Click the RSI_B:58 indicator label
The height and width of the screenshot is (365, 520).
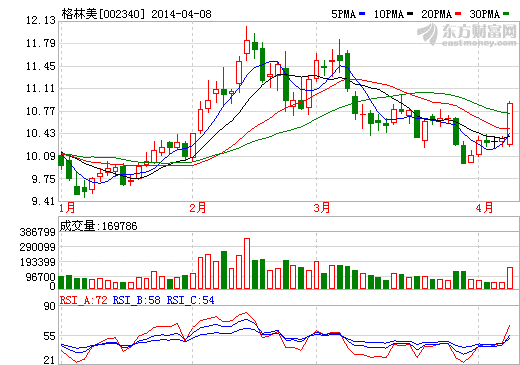pos(137,300)
